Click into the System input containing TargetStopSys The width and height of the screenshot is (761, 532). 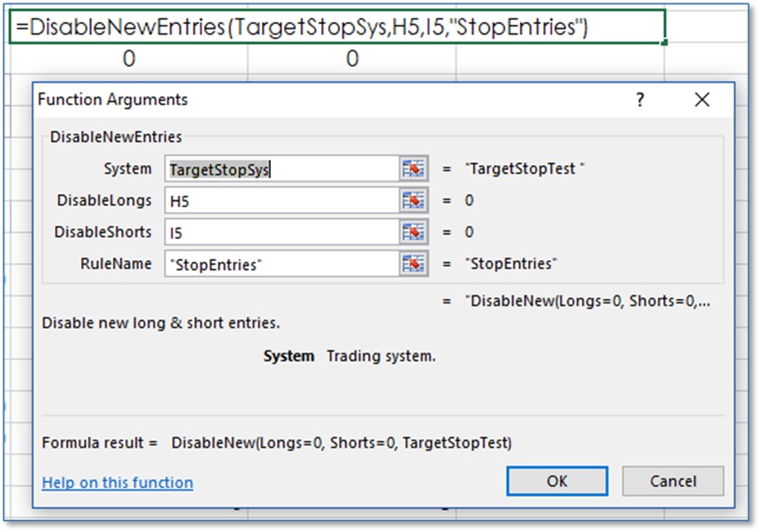(x=281, y=169)
